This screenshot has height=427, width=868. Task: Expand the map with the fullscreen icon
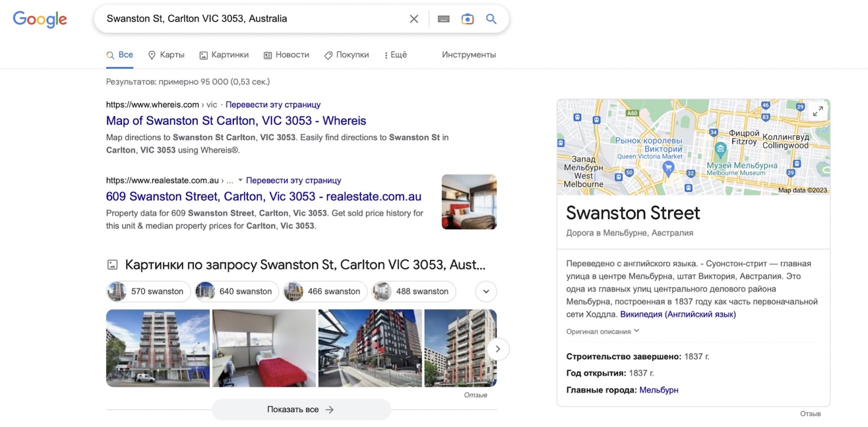(x=818, y=111)
